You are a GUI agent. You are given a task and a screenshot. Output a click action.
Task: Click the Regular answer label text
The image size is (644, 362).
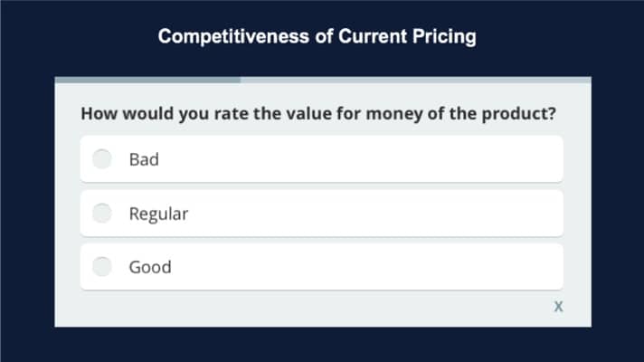pyautogui.click(x=158, y=214)
